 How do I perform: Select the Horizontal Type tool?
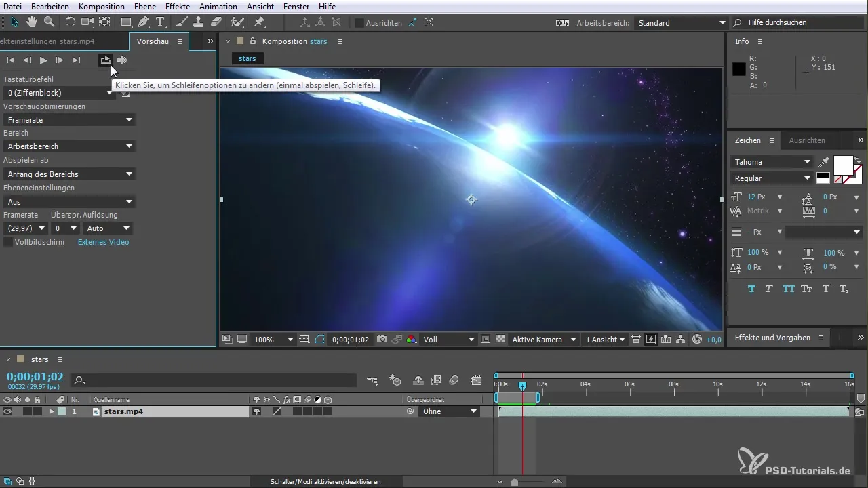[161, 22]
